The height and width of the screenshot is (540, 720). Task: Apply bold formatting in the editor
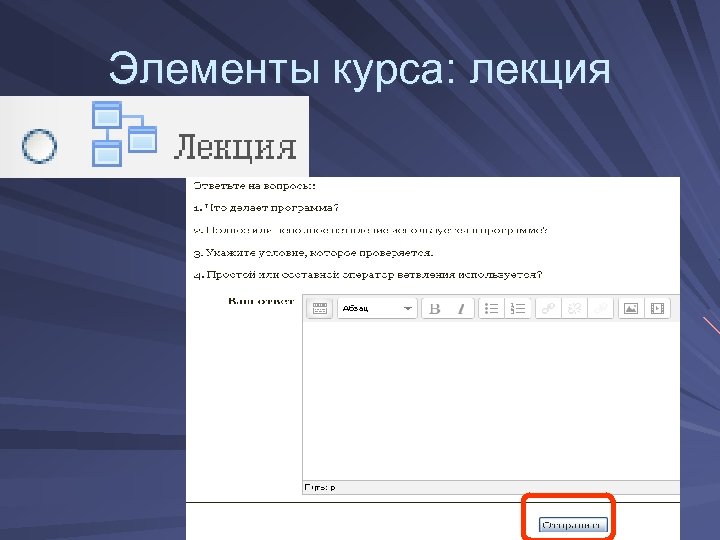coord(434,308)
